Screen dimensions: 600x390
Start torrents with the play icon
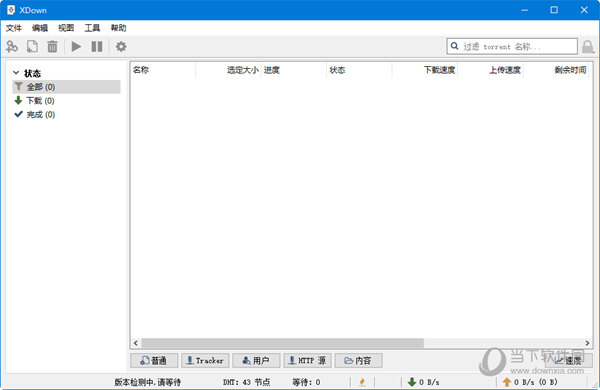(76, 47)
